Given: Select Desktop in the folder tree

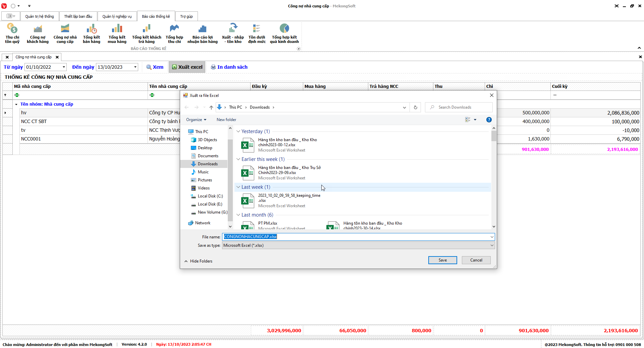Looking at the screenshot, I should click(205, 148).
